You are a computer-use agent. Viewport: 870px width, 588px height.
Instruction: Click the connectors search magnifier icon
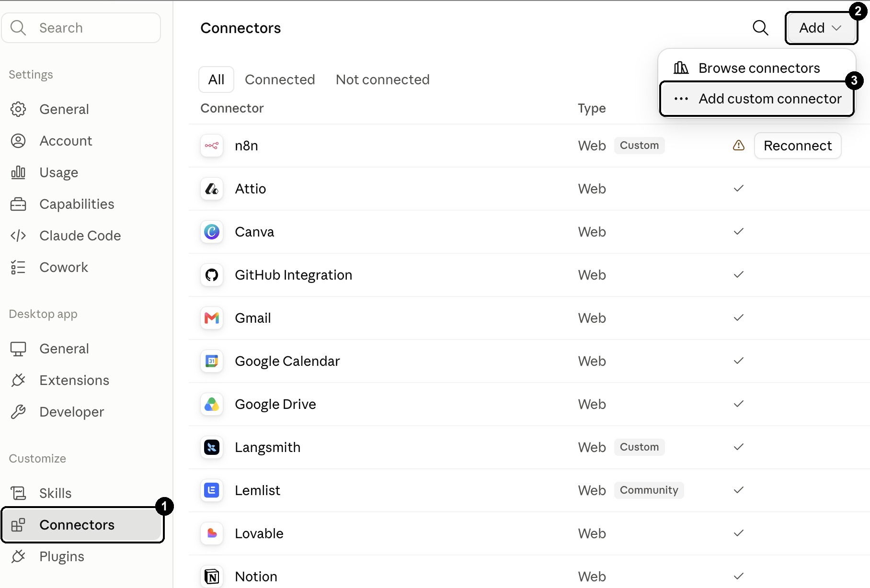[760, 28]
